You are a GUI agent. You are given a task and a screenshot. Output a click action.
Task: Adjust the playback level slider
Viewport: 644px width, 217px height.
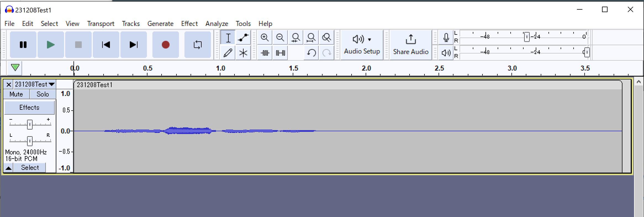(587, 52)
